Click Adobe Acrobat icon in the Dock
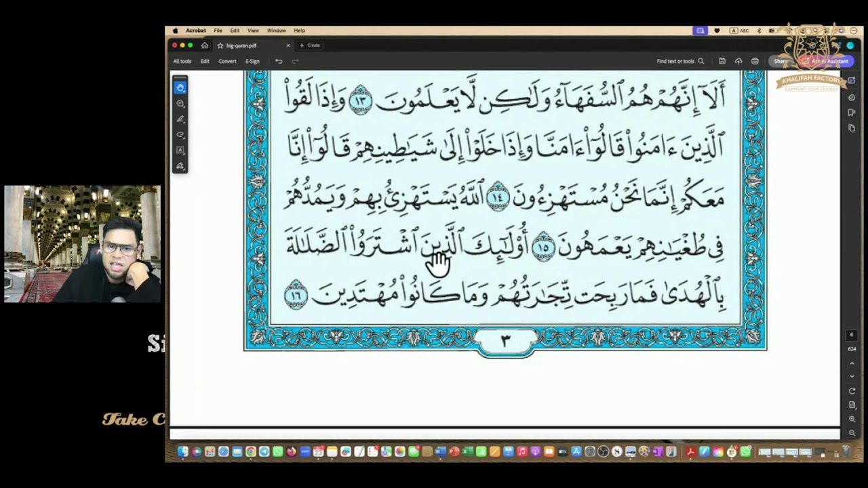868x488 pixels. click(x=691, y=451)
